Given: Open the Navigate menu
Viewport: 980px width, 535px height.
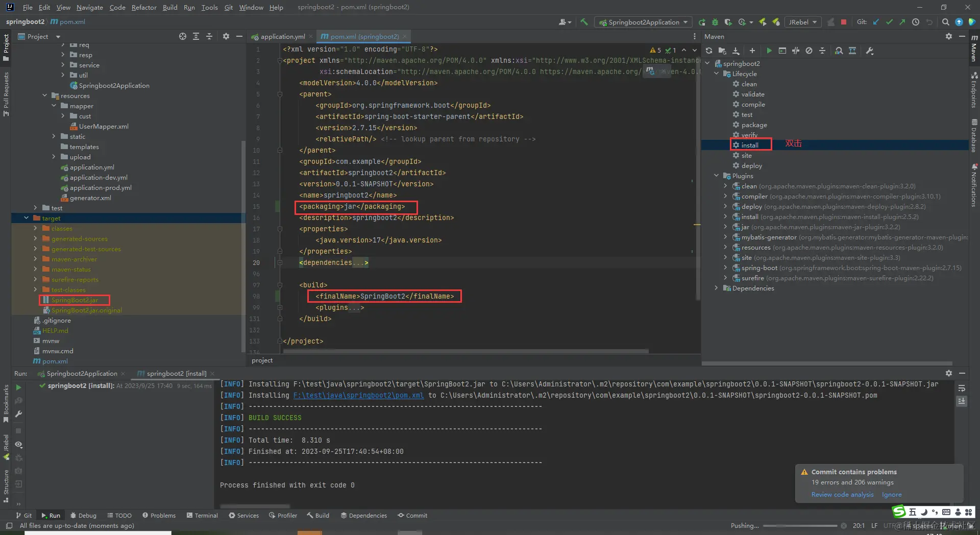Looking at the screenshot, I should (x=89, y=7).
